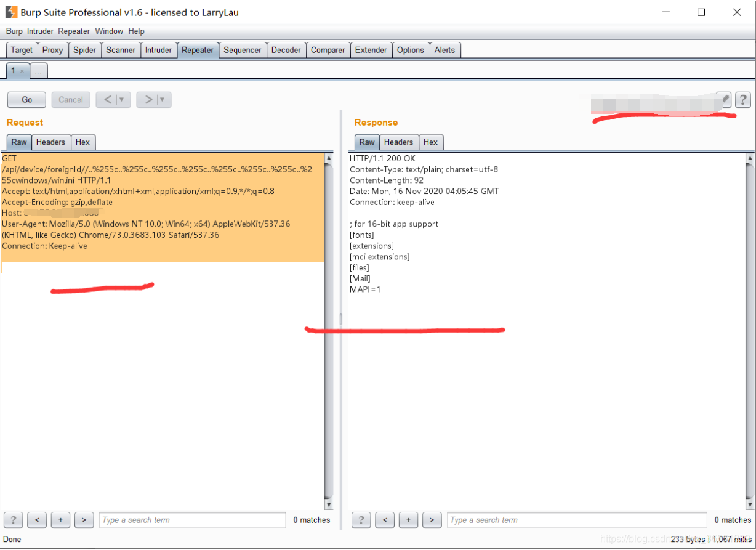Switch to the Proxy tab
This screenshot has width=756, height=550.
point(52,50)
